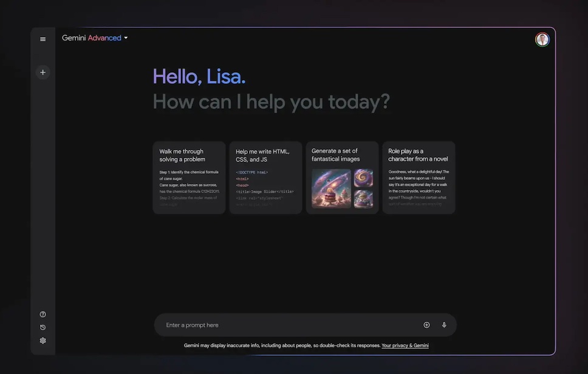Screen dimensions: 588x374
Task: Open the "Your privacy & Gemini" link
Action: [405, 345]
